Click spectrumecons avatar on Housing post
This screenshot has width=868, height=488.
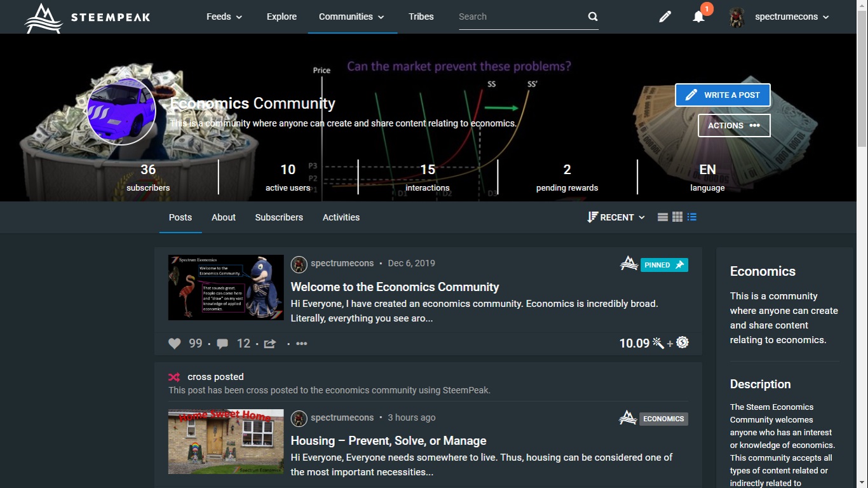pos(299,419)
